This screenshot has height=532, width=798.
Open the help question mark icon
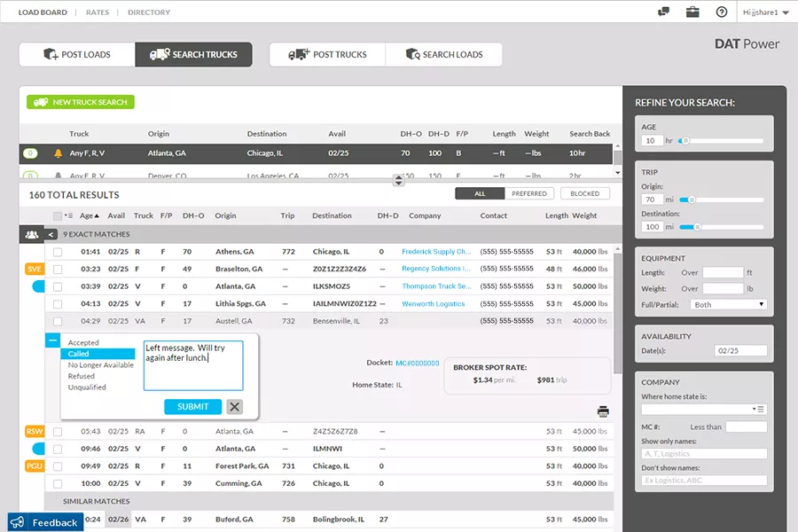pyautogui.click(x=722, y=12)
